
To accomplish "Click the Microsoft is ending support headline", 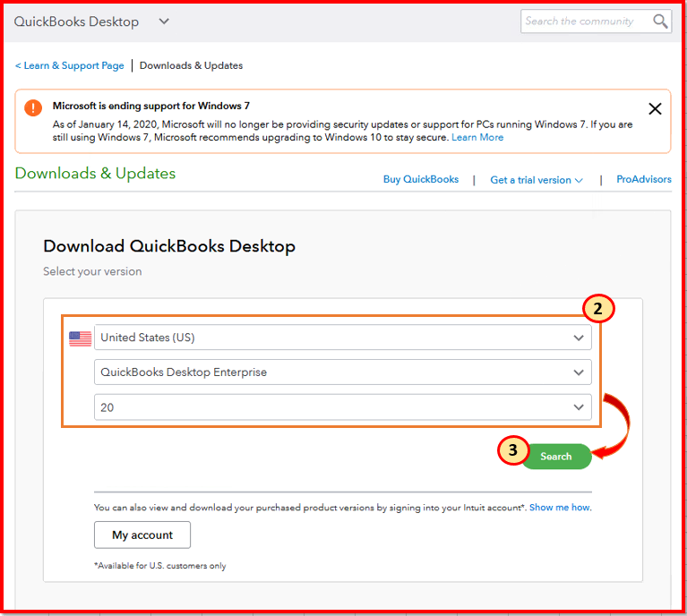I will pos(151,106).
